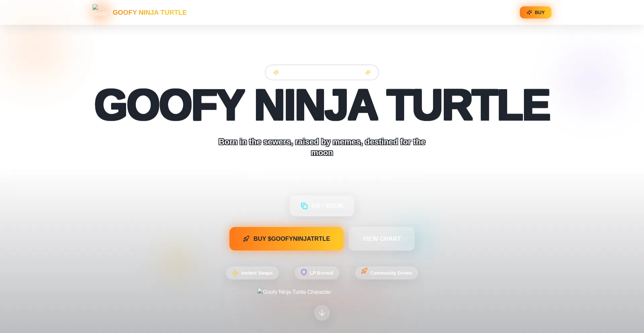Open the GOOFY NINJA TURTLE header title link
Viewport: 644px width, 333px height.
[x=150, y=12]
